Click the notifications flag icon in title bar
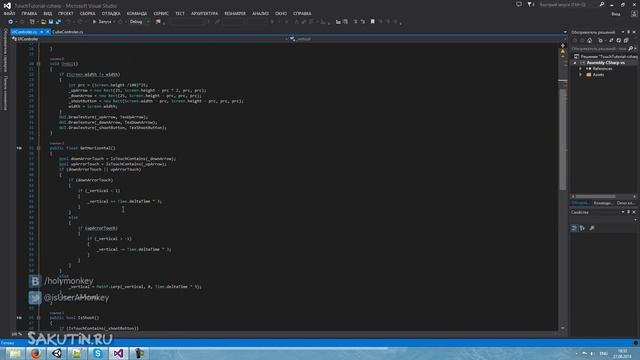This screenshot has height=360, width=640. pos(530,4)
